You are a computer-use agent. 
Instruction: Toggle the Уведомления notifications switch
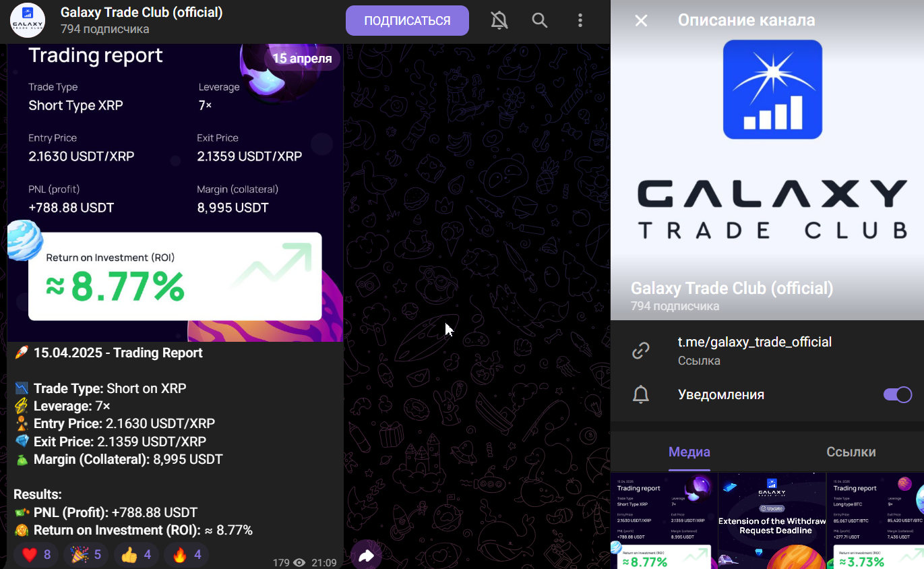coord(897,394)
